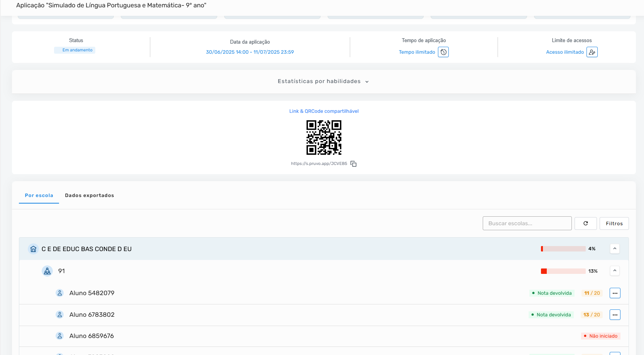Click the student icon for Aluno 6783802
Viewport: 644px width, 355px height.
pos(60,315)
